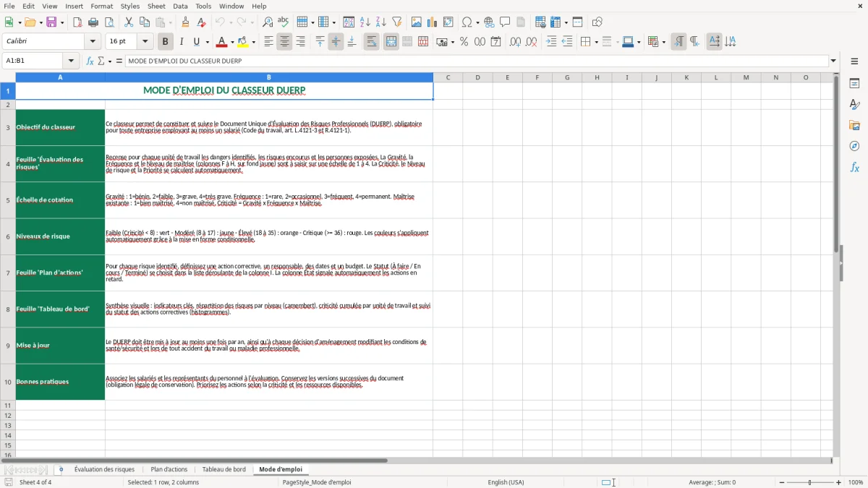Open Background Color dropdown arrow
Screen dimensions: 868x488
253,42
